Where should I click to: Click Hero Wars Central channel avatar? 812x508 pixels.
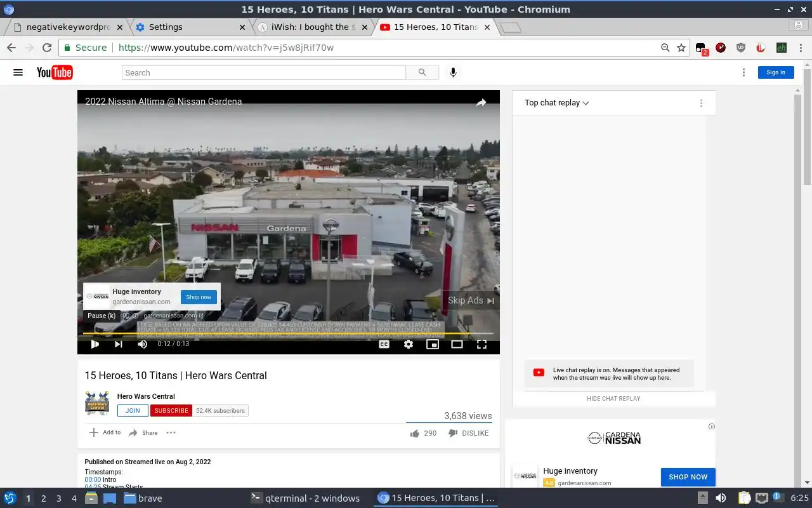point(97,403)
